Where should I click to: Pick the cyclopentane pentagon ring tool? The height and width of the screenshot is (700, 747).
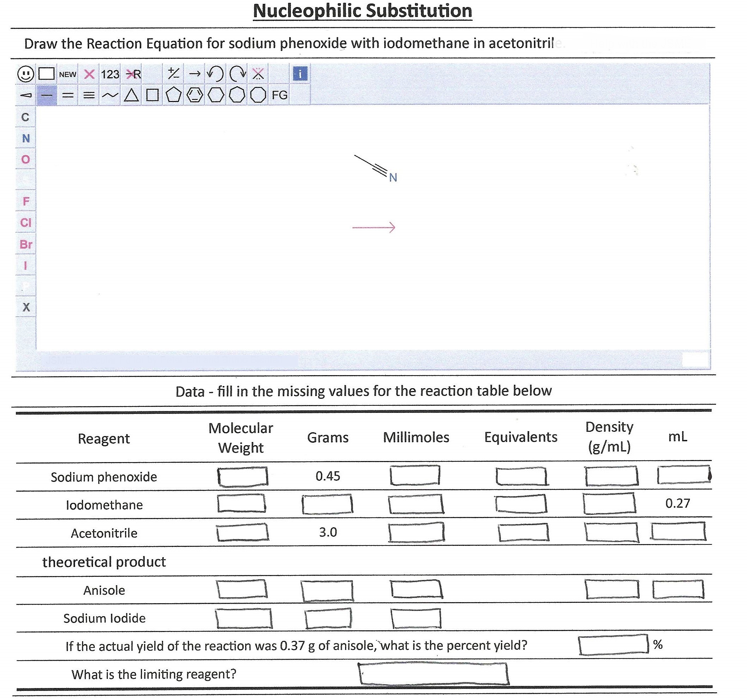point(173,95)
